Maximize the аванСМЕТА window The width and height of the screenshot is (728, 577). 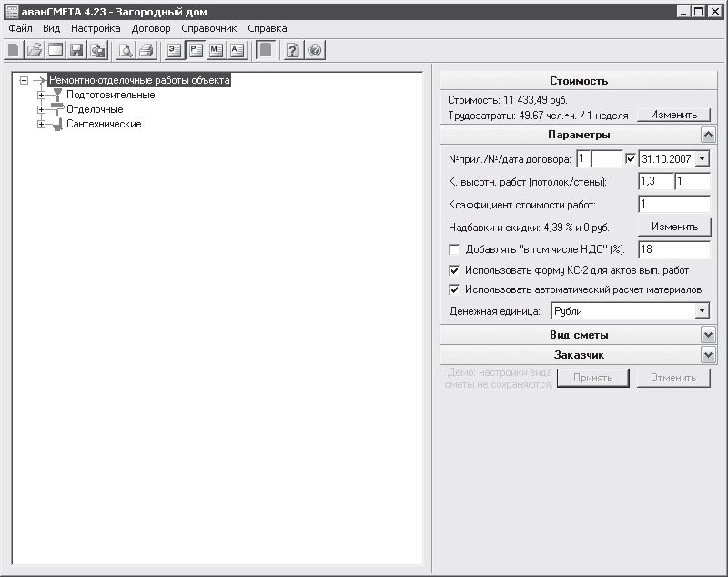698,12
